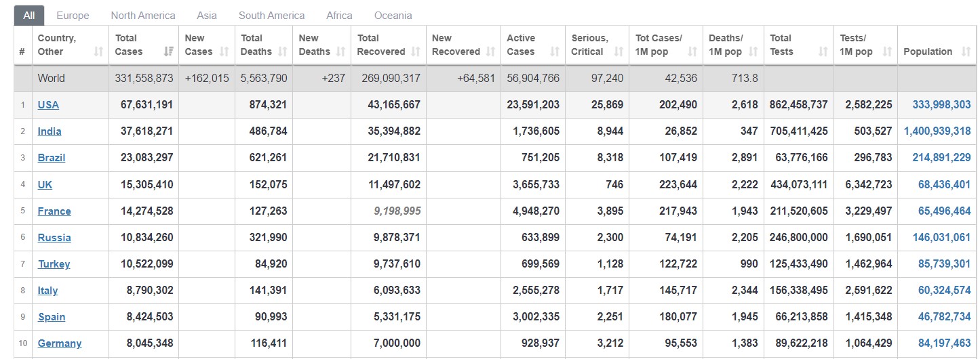The height and width of the screenshot is (359, 980).
Task: Open the Turkey country link
Action: (54, 264)
